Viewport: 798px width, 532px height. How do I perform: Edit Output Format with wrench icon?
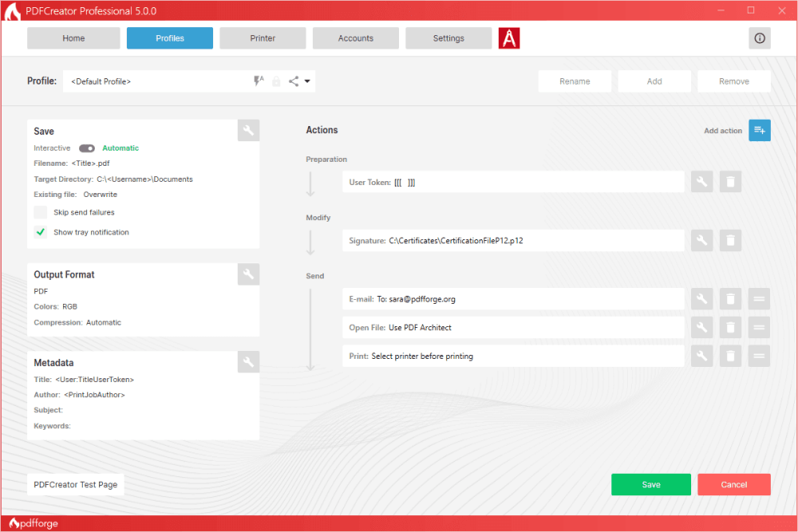(248, 274)
